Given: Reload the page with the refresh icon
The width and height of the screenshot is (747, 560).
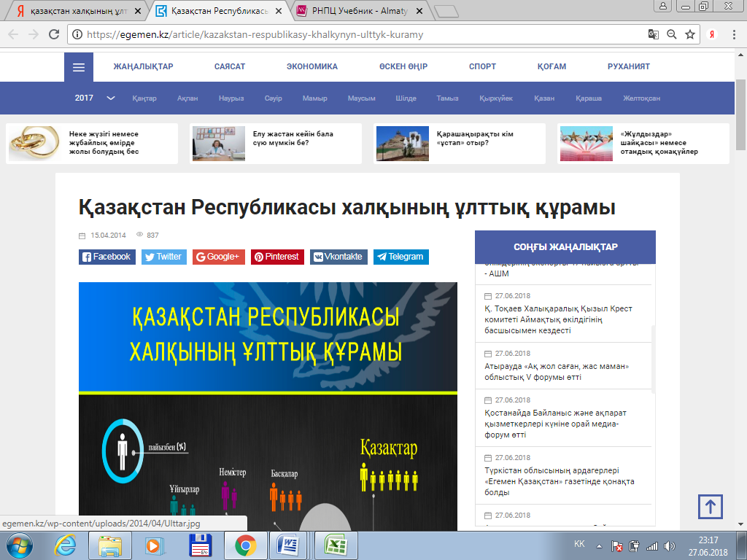Looking at the screenshot, I should point(54,34).
